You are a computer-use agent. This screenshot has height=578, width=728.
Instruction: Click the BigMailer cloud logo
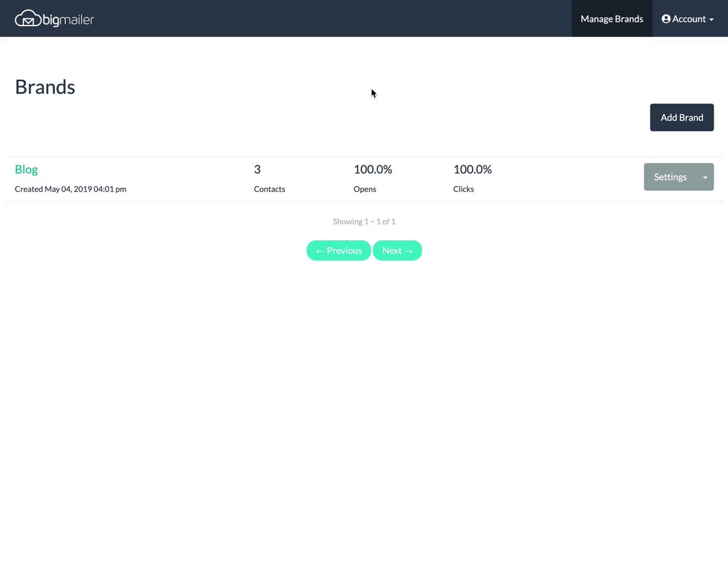tap(55, 19)
